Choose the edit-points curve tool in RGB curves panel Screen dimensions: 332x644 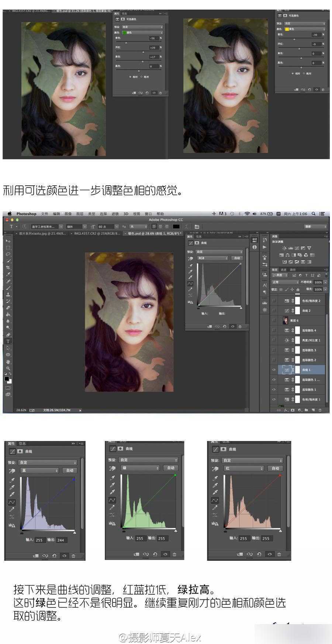point(190,284)
